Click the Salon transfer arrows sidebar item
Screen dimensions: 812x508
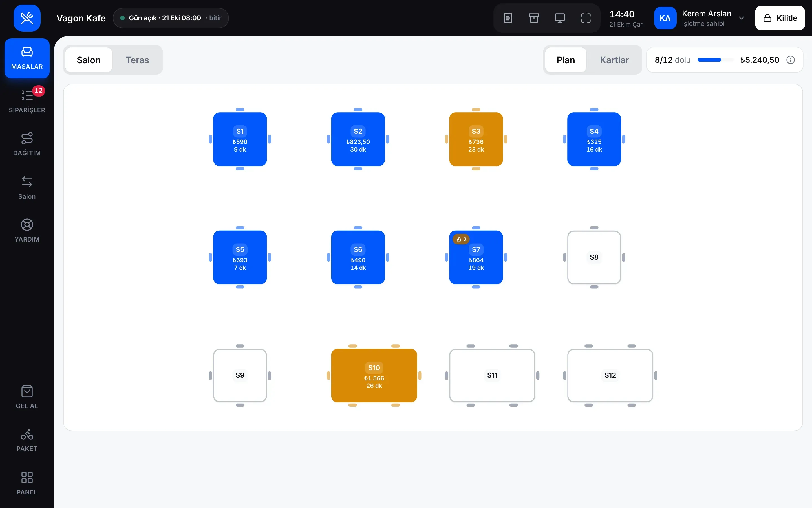pyautogui.click(x=27, y=187)
